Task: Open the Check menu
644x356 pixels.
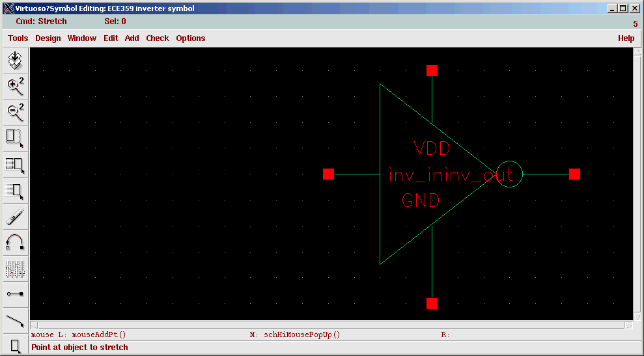Action: coord(158,38)
